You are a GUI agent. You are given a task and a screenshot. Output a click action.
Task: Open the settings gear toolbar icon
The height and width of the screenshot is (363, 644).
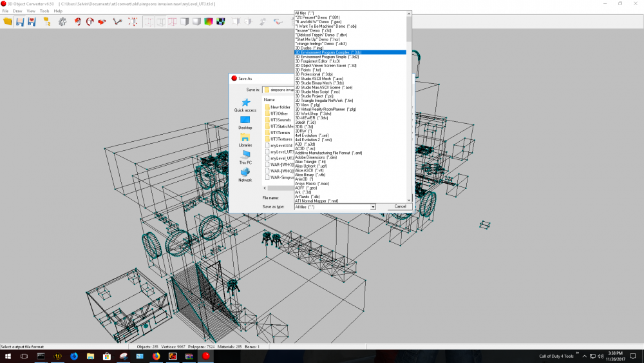[x=62, y=21]
